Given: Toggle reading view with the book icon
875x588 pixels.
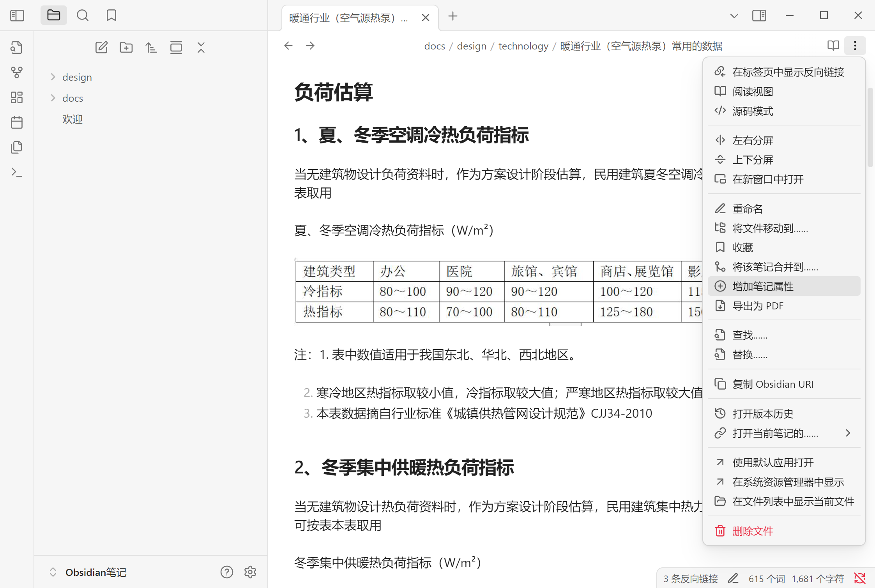Looking at the screenshot, I should coord(833,46).
